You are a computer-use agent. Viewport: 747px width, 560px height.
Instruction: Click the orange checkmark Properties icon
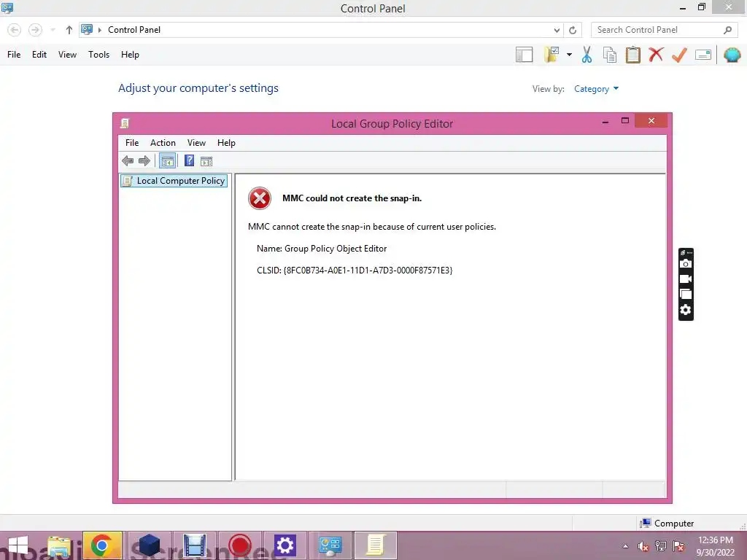[x=679, y=55]
